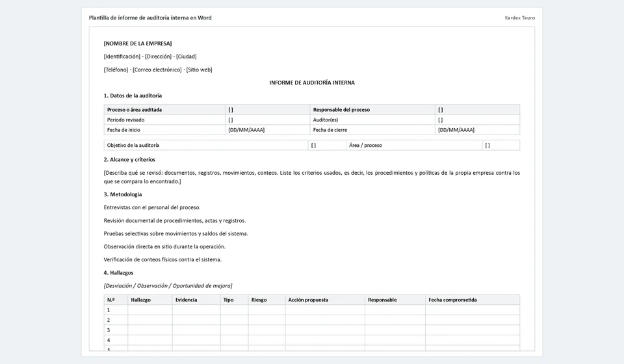This screenshot has height=364, width=624.
Task: Click the "[Ciudad]" placeholder
Action: [x=187, y=57]
